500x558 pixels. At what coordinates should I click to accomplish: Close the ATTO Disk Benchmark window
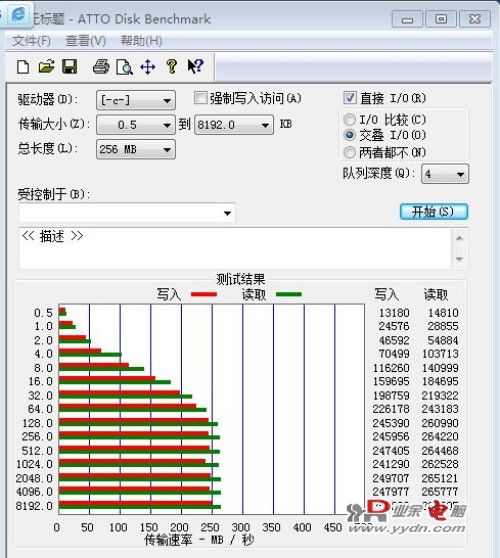[475, 19]
